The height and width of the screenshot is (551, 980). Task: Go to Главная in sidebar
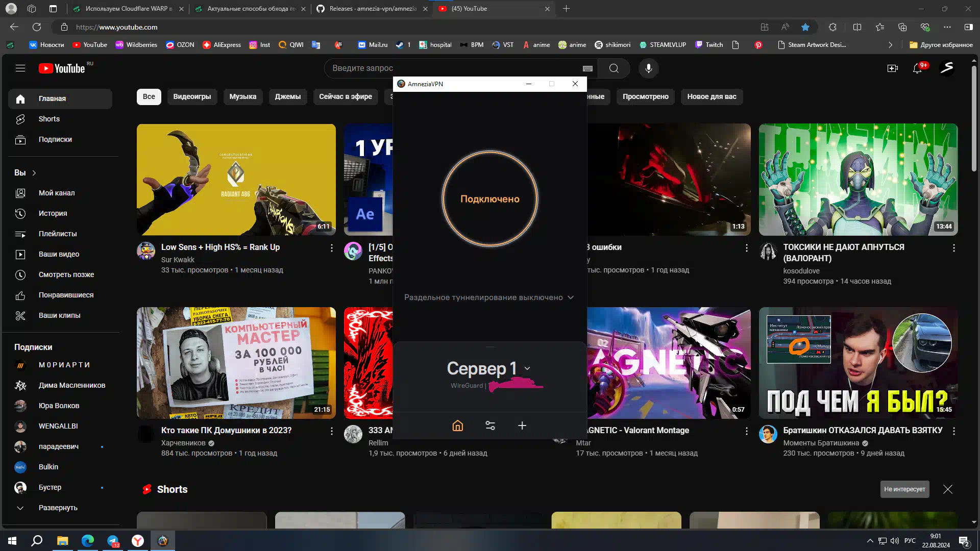coord(60,98)
